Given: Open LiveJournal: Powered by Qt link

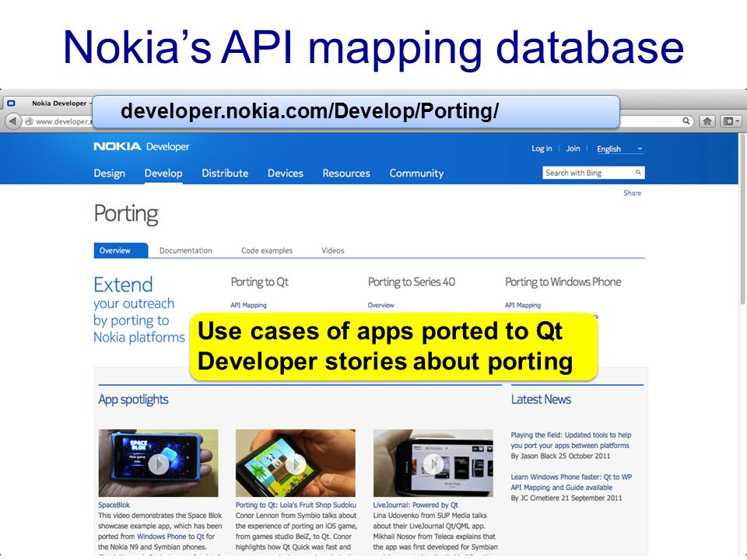Looking at the screenshot, I should pyautogui.click(x=416, y=506).
